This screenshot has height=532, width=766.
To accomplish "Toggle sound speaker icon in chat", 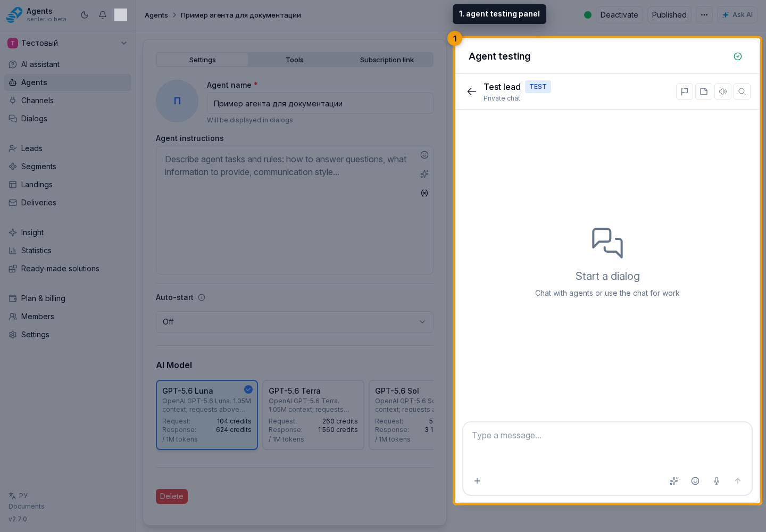I will pos(723,92).
